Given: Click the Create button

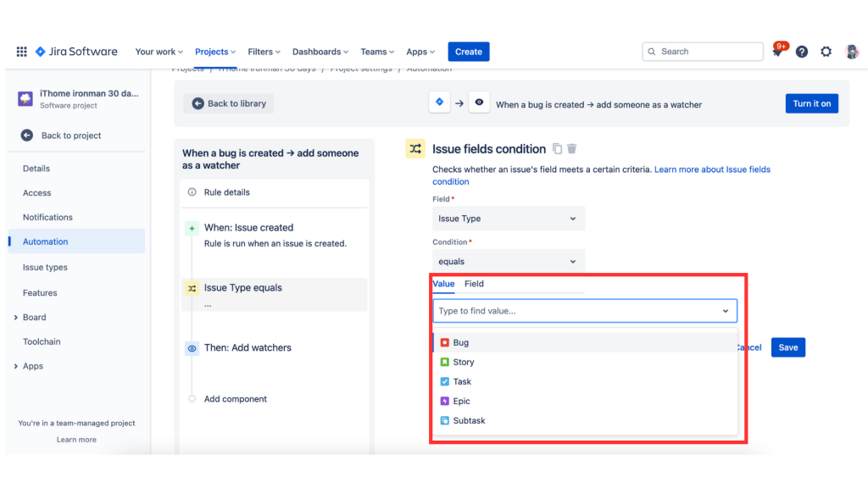Looking at the screenshot, I should [x=468, y=52].
